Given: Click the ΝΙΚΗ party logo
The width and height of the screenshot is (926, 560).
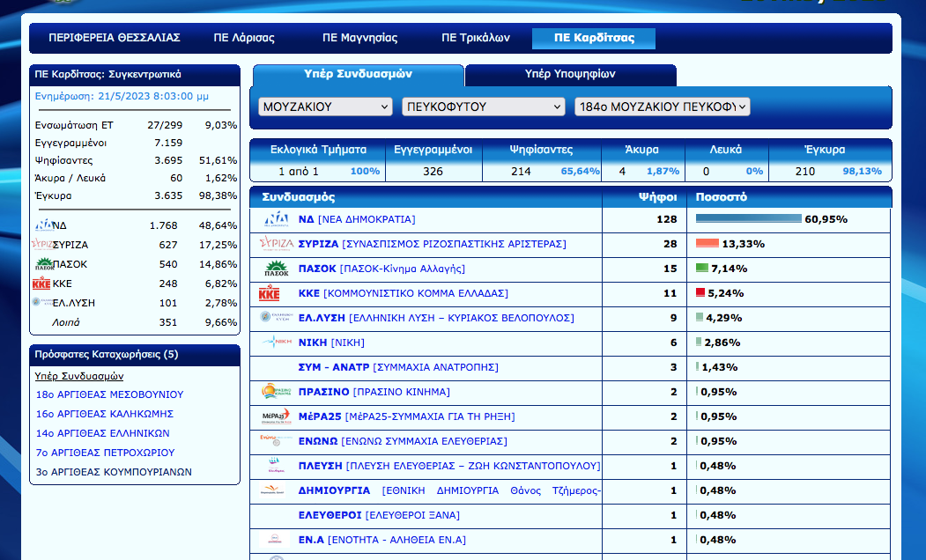Looking at the screenshot, I should tap(277, 343).
